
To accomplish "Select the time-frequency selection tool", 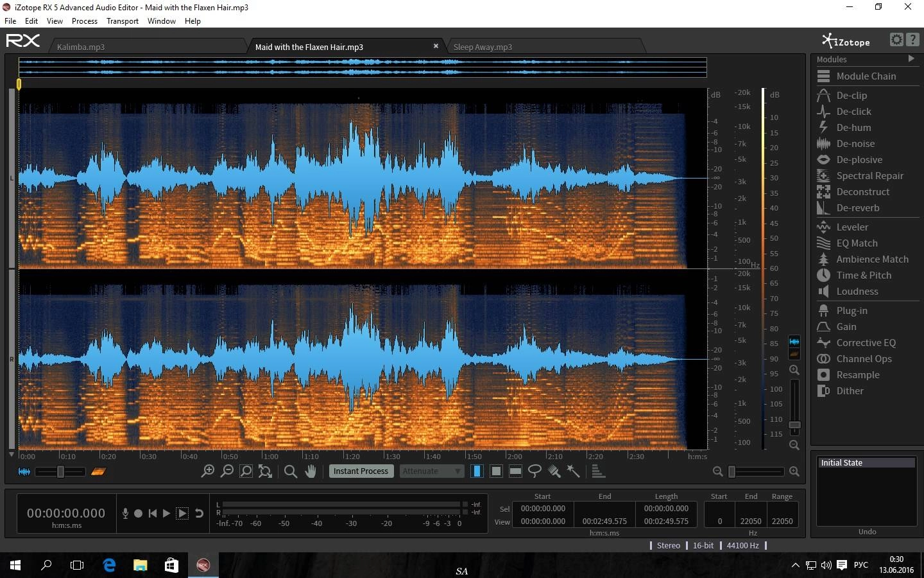I will (496, 471).
